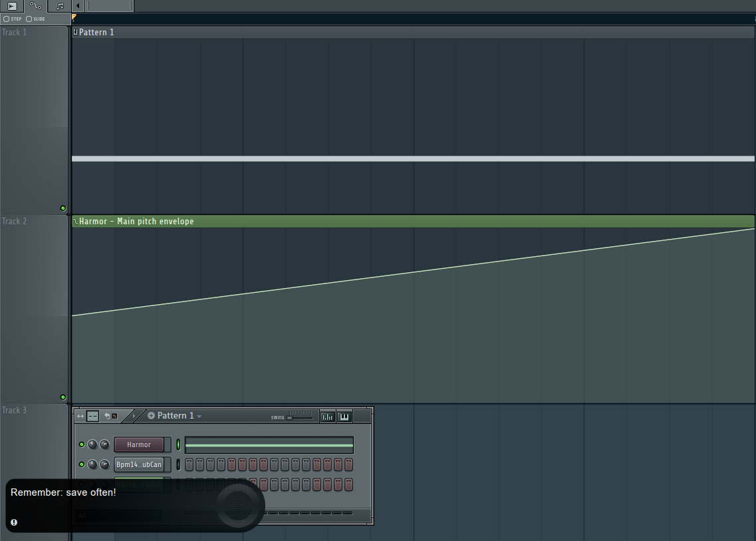Click the exclamation icon in the save reminder

[14, 522]
